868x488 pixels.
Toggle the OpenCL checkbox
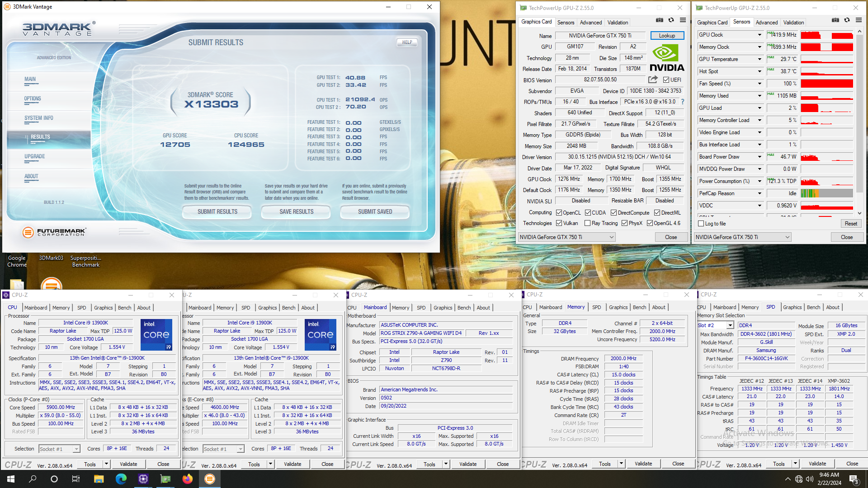[x=559, y=213]
